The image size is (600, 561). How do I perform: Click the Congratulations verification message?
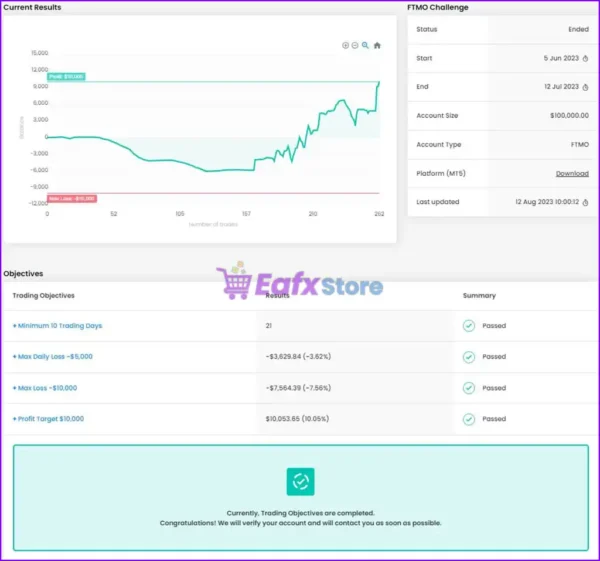[300, 523]
